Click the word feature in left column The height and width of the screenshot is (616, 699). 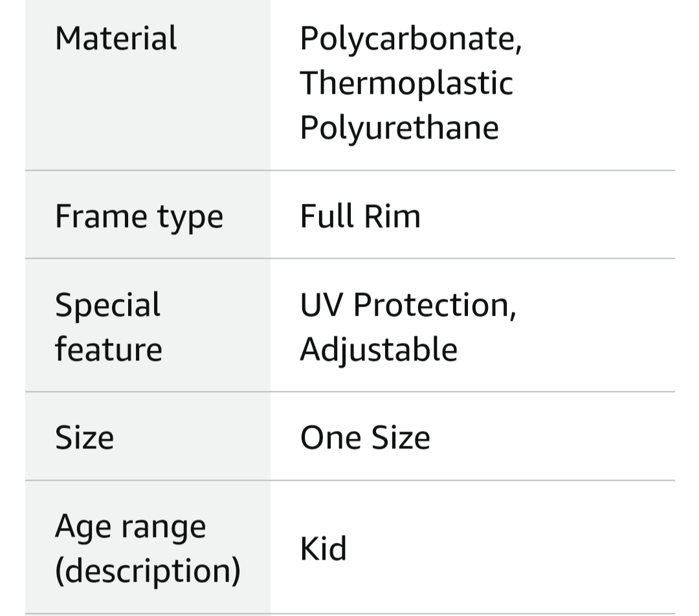108,349
